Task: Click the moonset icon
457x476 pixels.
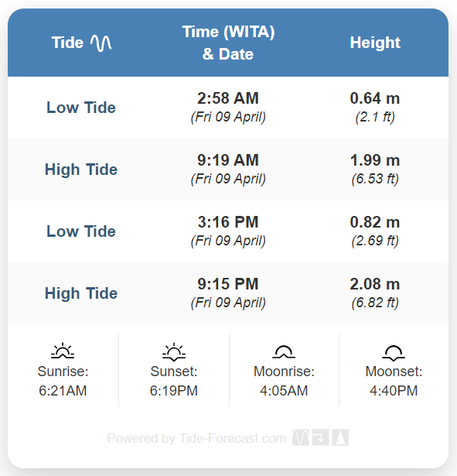Action: 394,353
